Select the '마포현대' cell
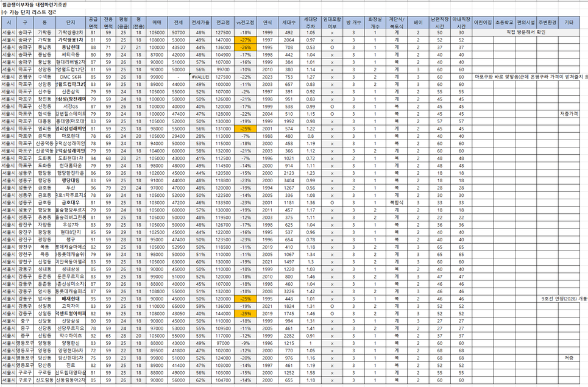This screenshot has width=588, height=387. pyautogui.click(x=71, y=136)
